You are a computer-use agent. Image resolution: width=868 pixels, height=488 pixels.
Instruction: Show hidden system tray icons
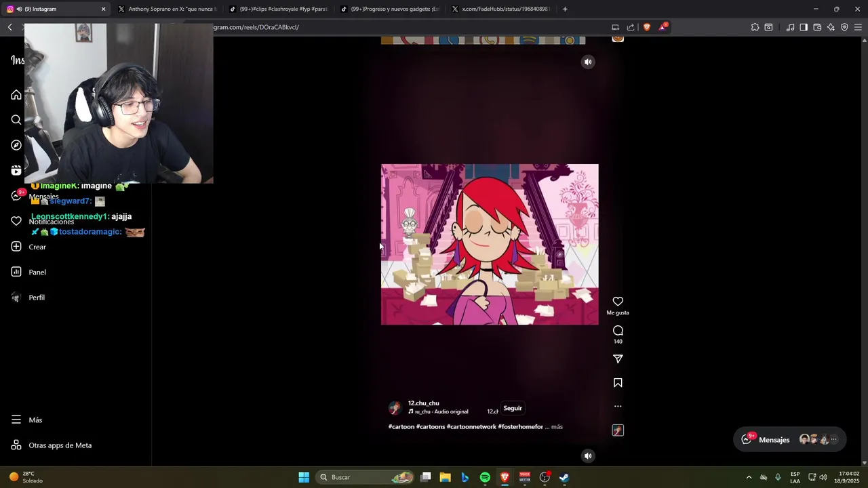pyautogui.click(x=749, y=477)
